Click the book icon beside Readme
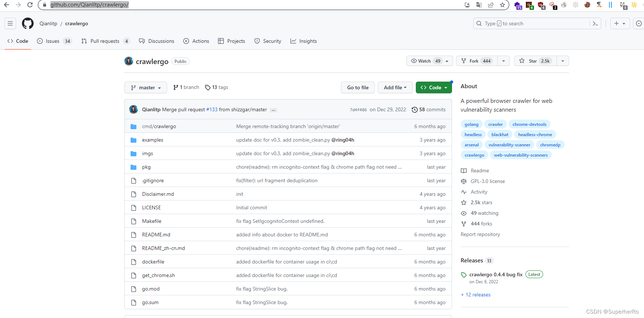This screenshot has height=318, width=644. [x=464, y=171]
